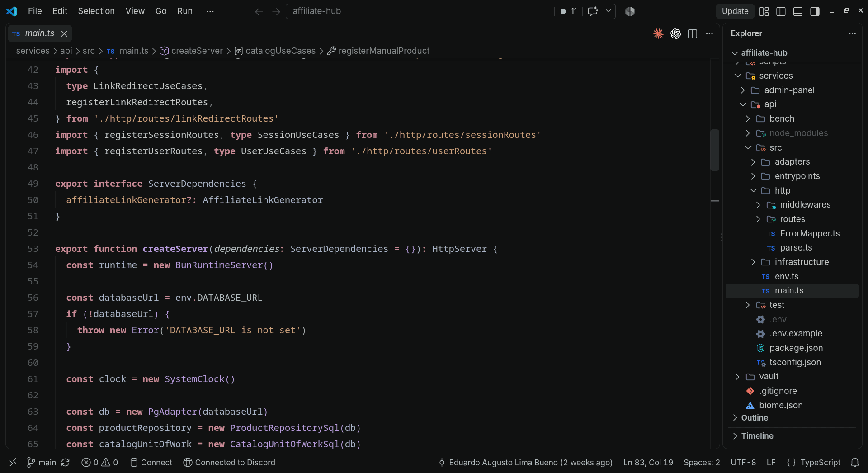Expand the chat dropdown chevron
This screenshot has height=473, width=868.
click(609, 11)
